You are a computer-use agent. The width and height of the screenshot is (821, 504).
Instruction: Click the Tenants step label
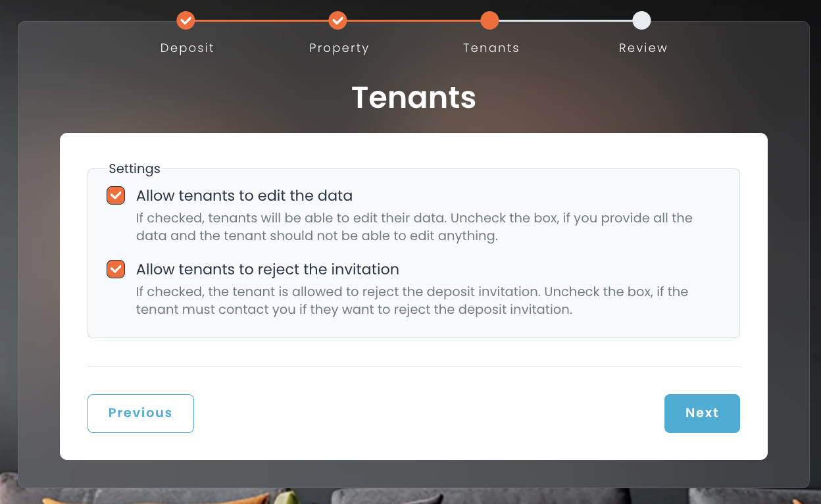tap(491, 47)
